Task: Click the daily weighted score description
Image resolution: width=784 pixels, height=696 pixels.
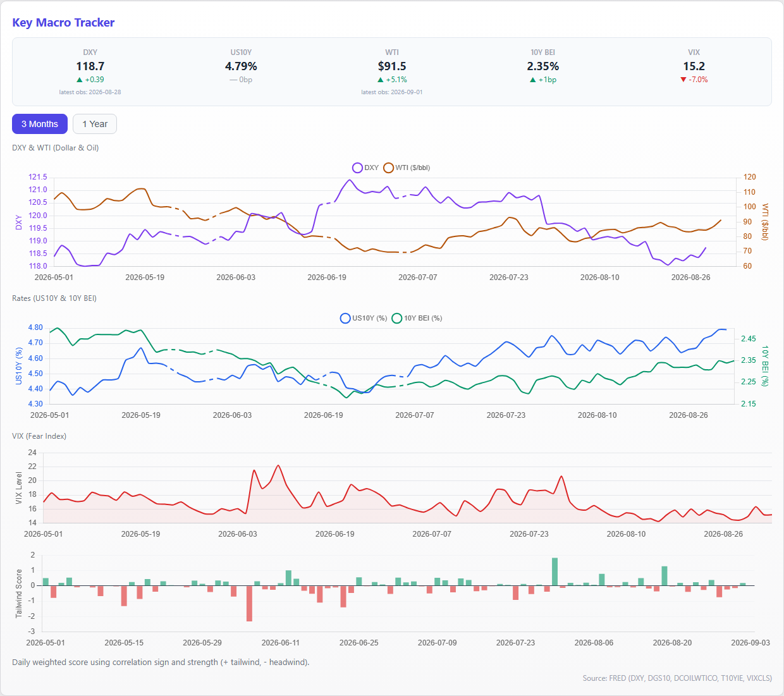Action: click(x=161, y=662)
